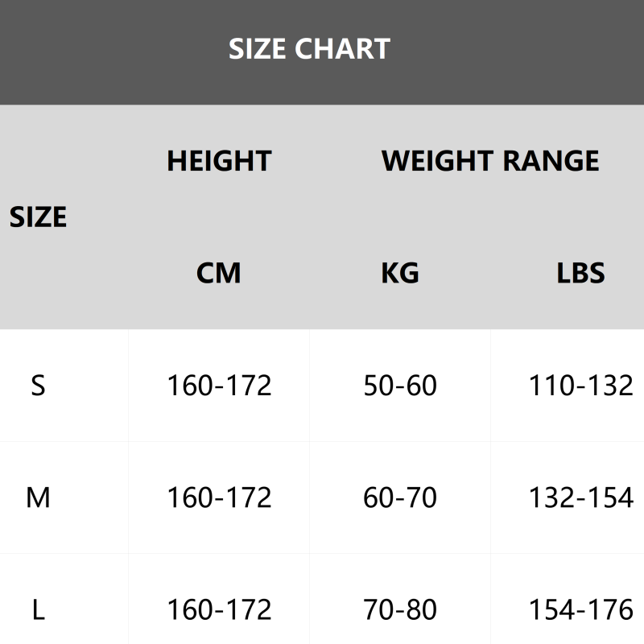This screenshot has width=644, height=644.
Task: Click the WEIGHT RANGE header
Action: pos(490,161)
